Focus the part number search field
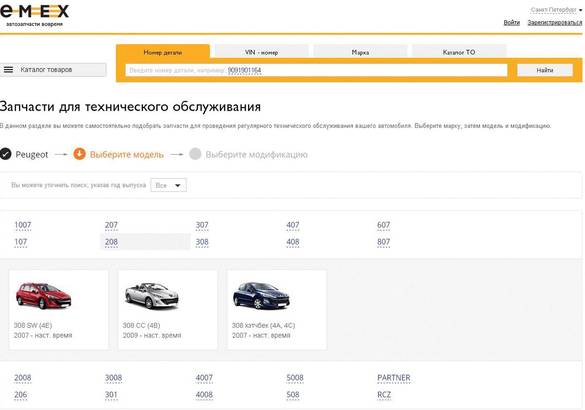The height and width of the screenshot is (410, 585). [x=316, y=70]
